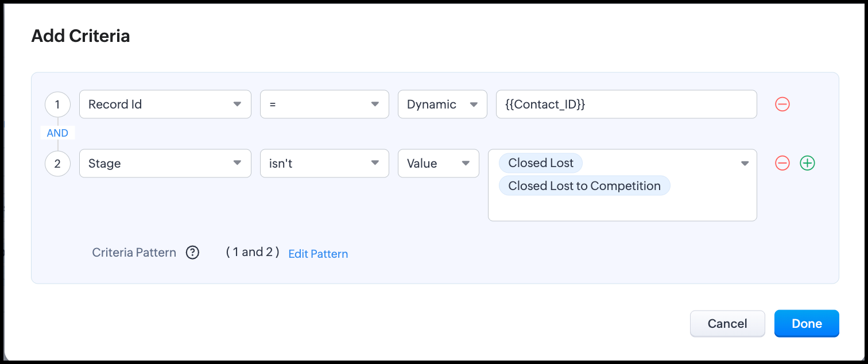Open the Stage field dropdown
Viewport: 868px width, 364px height.
165,164
